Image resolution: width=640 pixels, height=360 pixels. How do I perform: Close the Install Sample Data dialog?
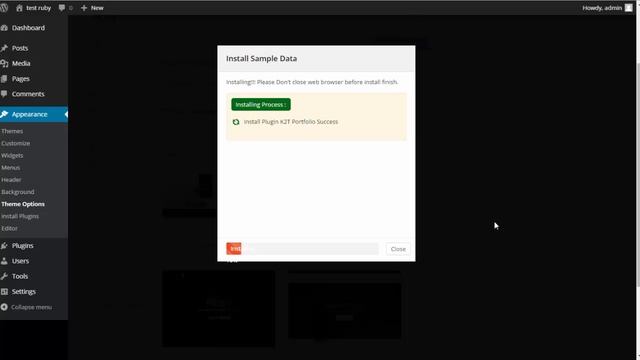(398, 249)
